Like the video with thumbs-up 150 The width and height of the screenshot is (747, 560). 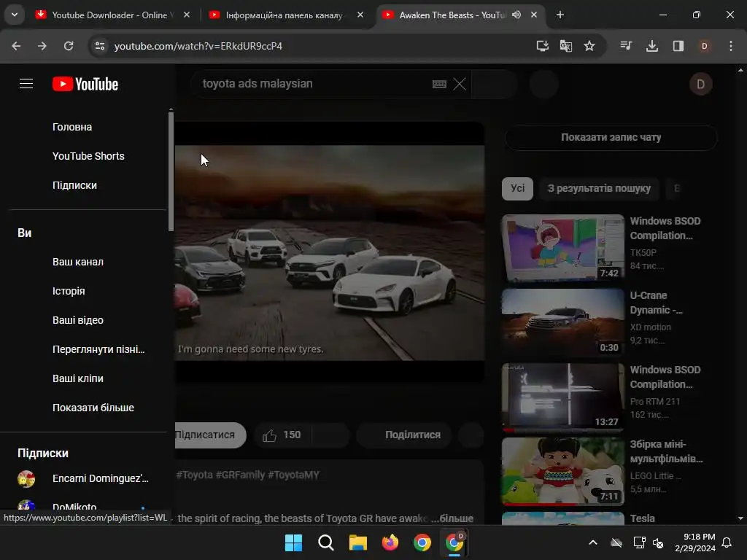tap(282, 435)
